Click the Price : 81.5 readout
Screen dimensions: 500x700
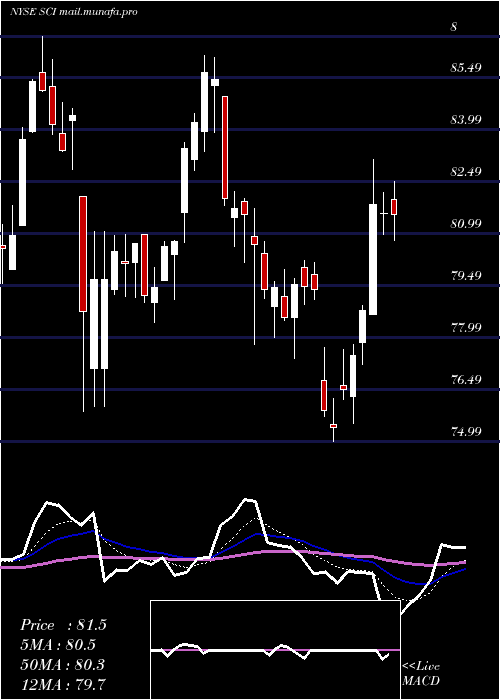(63, 625)
